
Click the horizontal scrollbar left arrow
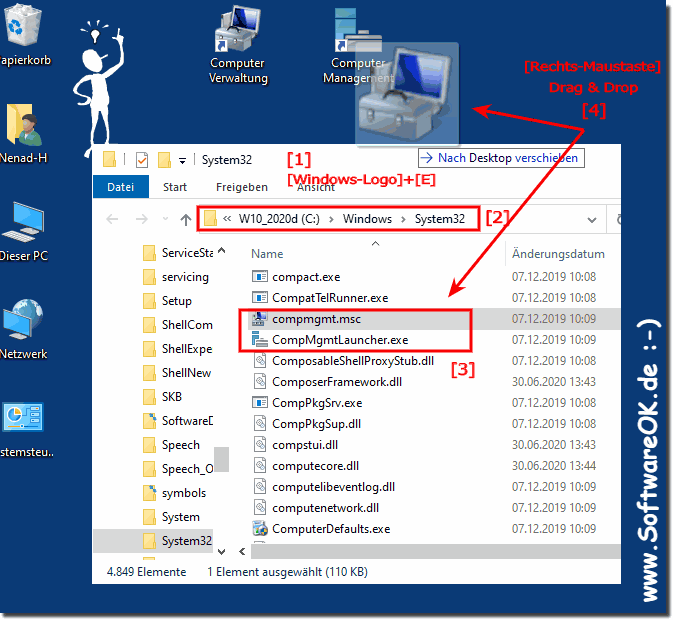coord(243,551)
